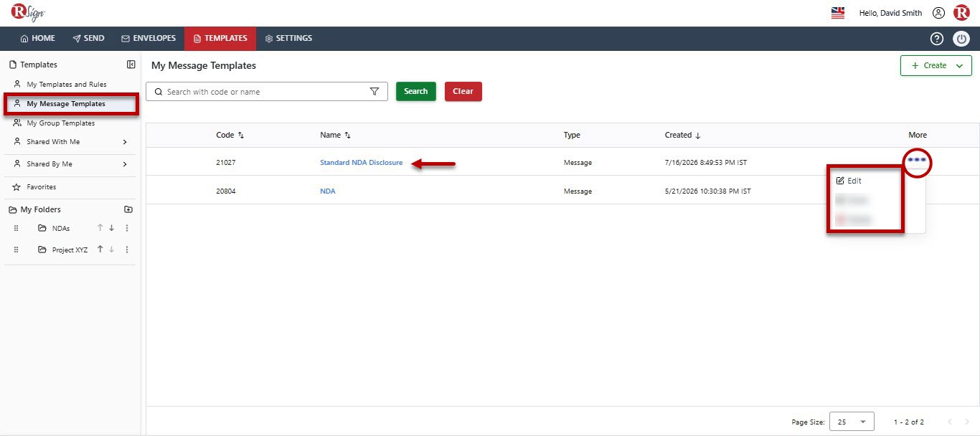980x436 pixels.
Task: Click the language flag icon
Action: click(838, 13)
